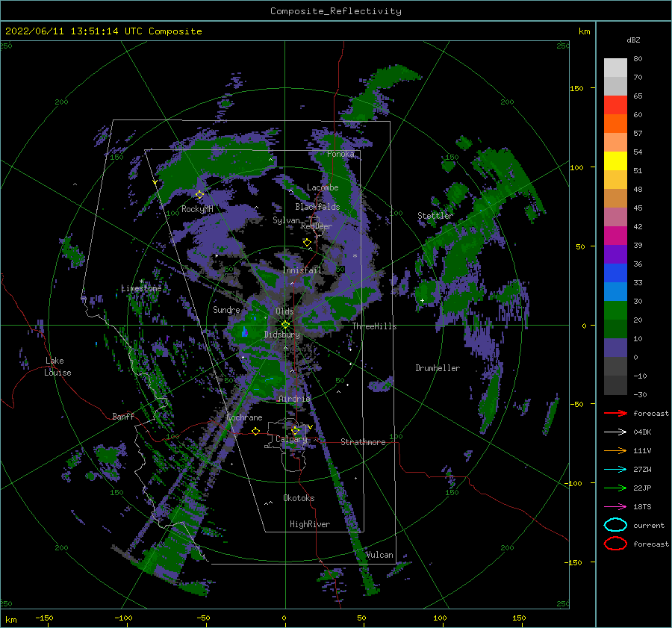Click the Drumheller city label

coord(438,368)
